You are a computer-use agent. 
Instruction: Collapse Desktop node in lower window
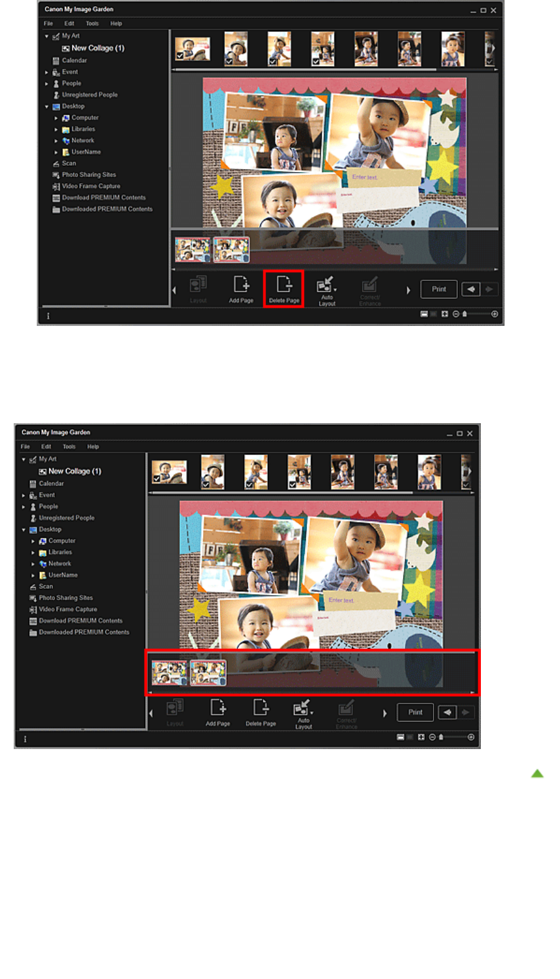[24, 530]
